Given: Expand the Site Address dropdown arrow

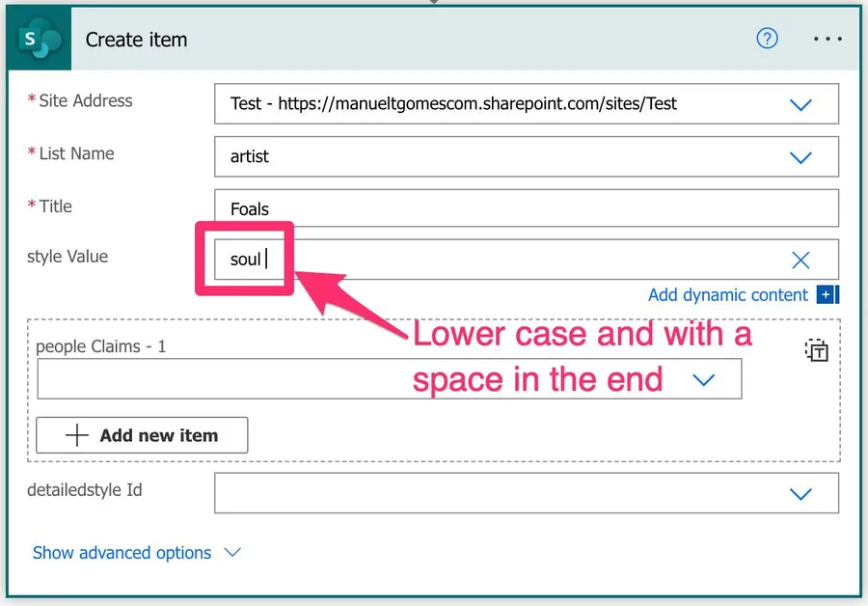Looking at the screenshot, I should [800, 104].
